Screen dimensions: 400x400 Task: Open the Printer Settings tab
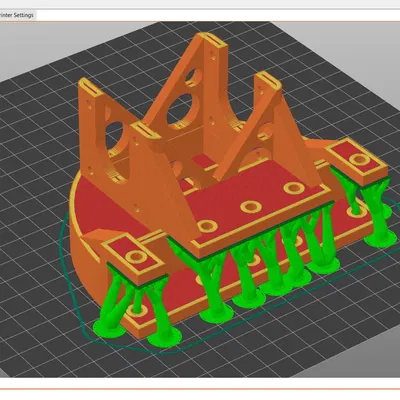tap(17, 15)
